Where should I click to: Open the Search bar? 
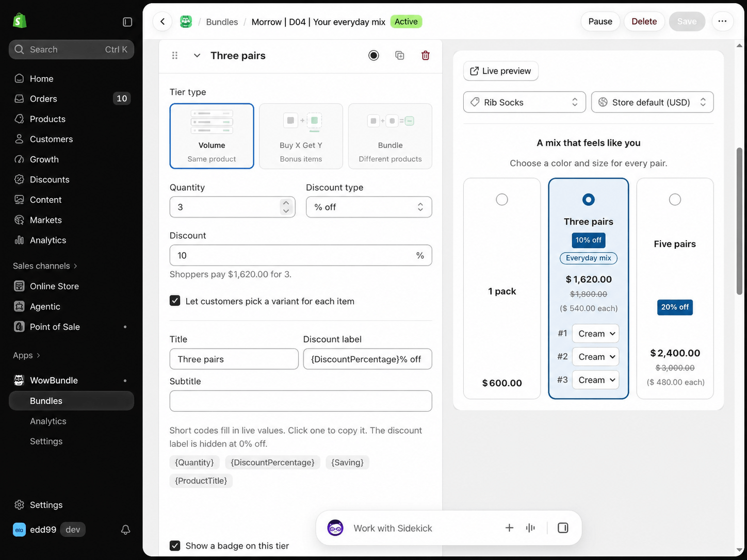71,50
